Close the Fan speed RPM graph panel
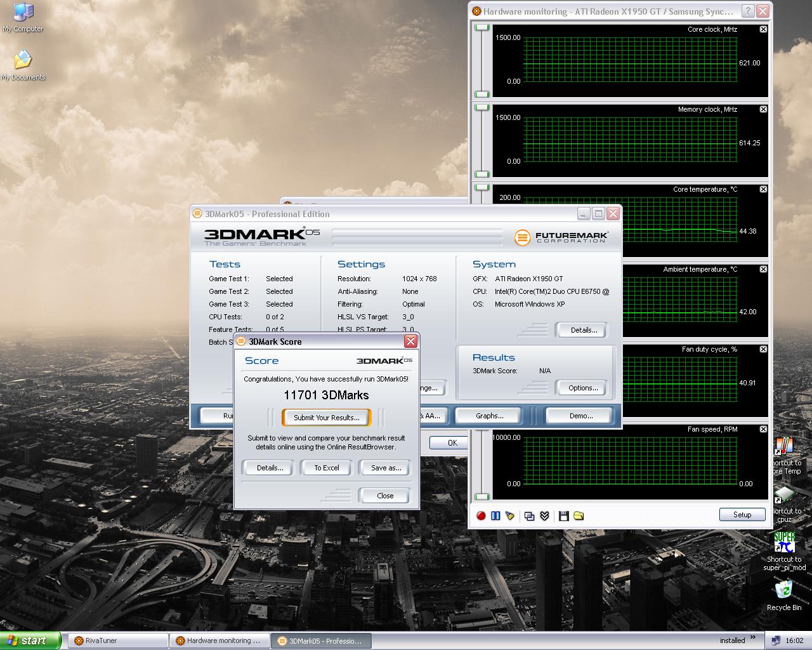 [763, 429]
